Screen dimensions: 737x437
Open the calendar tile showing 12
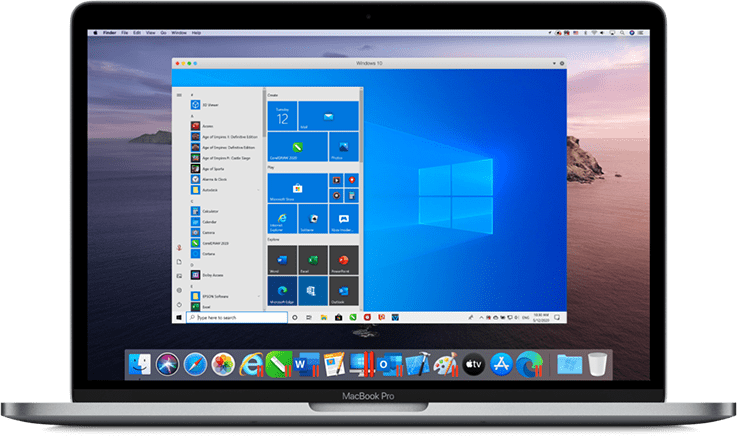coord(282,116)
